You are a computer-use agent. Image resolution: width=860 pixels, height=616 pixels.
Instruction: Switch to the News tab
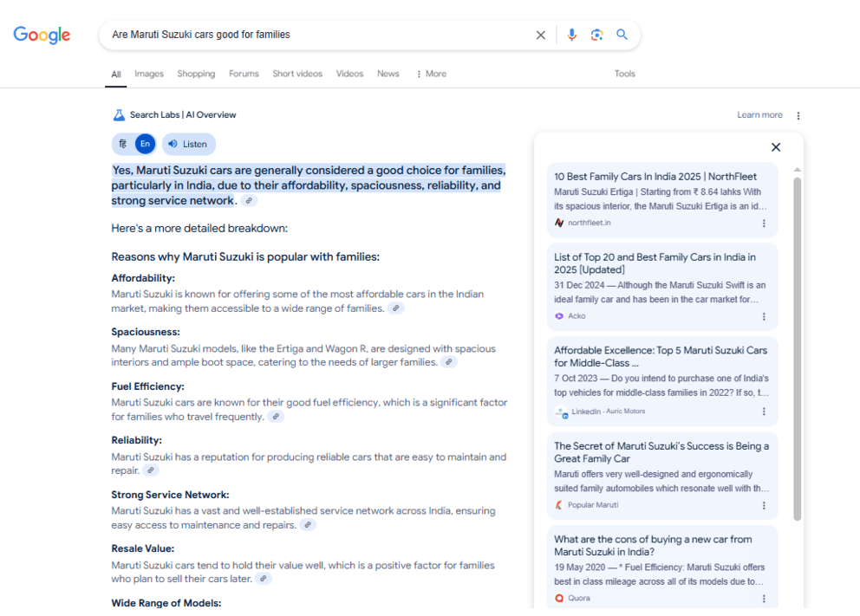point(388,74)
